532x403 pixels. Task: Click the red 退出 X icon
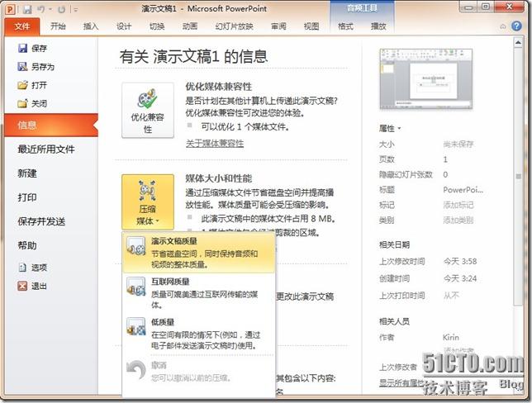22,286
